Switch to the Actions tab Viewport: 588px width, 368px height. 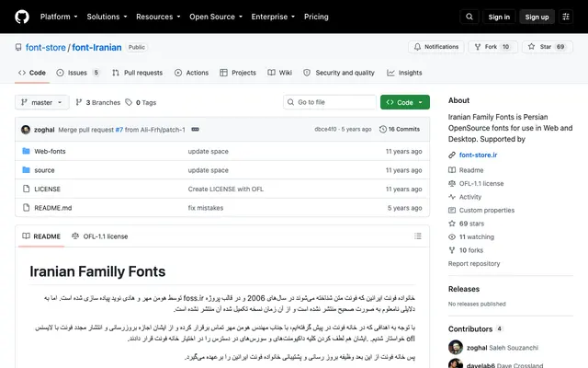click(192, 73)
